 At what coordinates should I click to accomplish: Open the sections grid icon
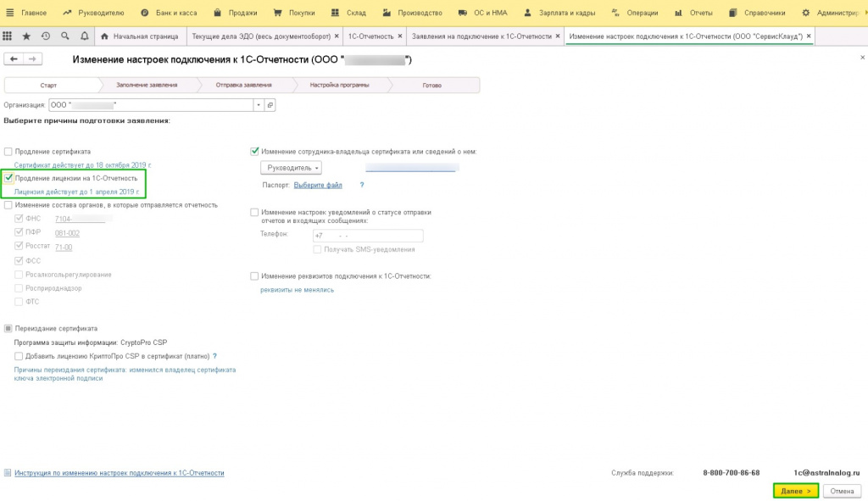tap(7, 36)
